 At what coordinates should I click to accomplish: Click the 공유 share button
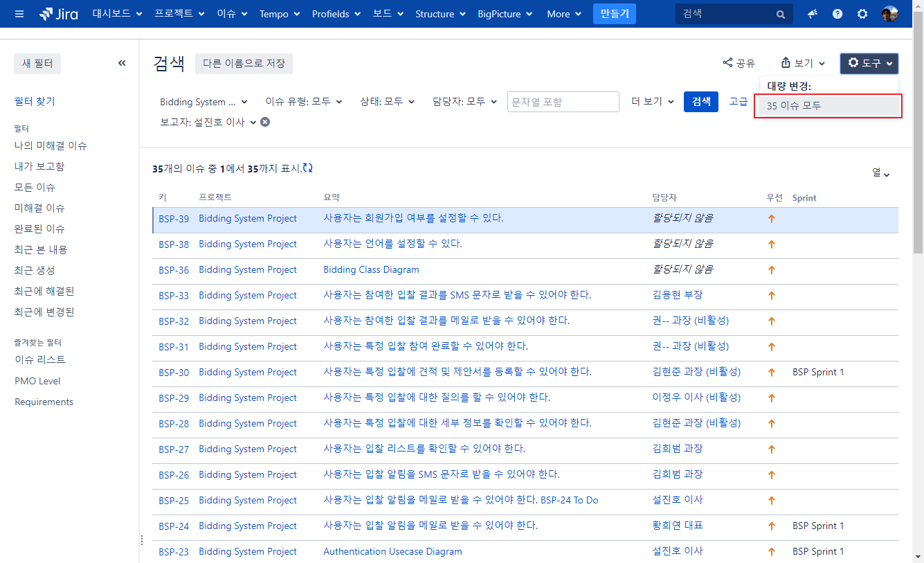pyautogui.click(x=739, y=63)
